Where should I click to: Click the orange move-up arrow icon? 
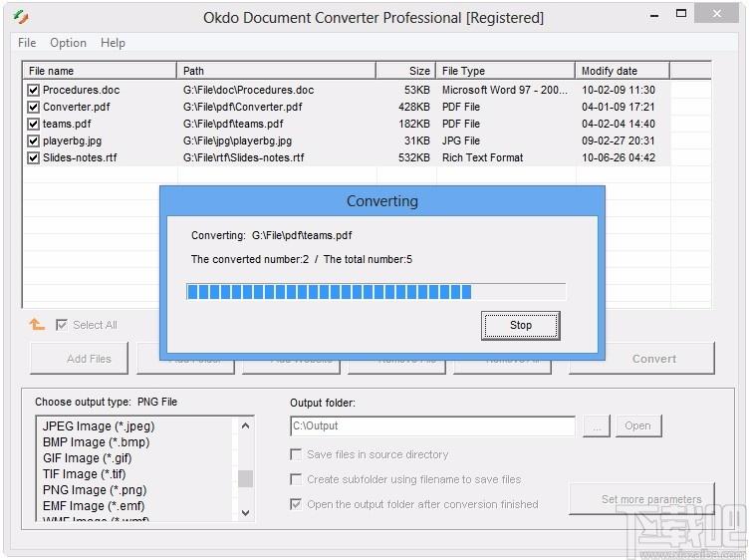tap(36, 324)
